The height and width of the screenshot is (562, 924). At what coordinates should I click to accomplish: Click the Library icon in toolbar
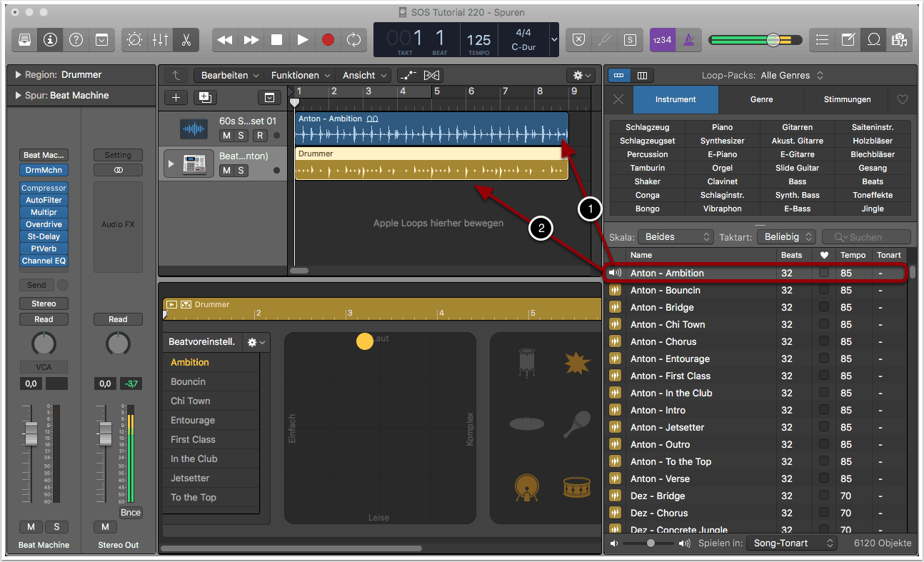tap(25, 40)
